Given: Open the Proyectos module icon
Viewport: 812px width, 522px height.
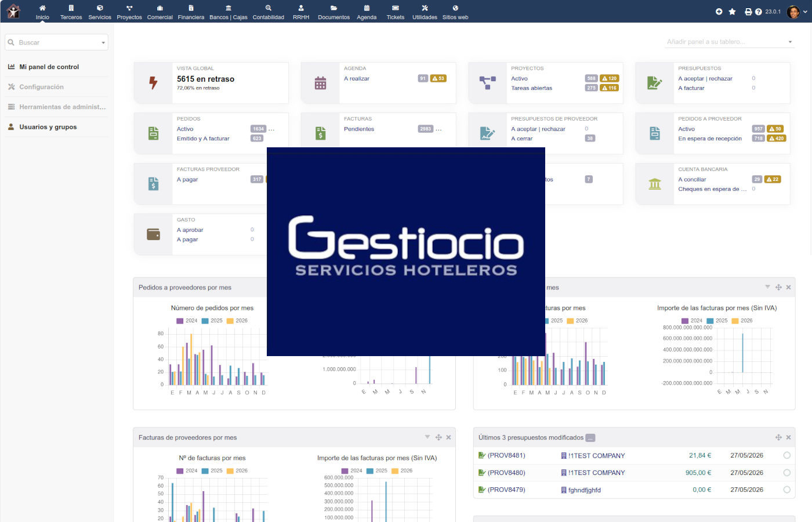Looking at the screenshot, I should point(129,8).
